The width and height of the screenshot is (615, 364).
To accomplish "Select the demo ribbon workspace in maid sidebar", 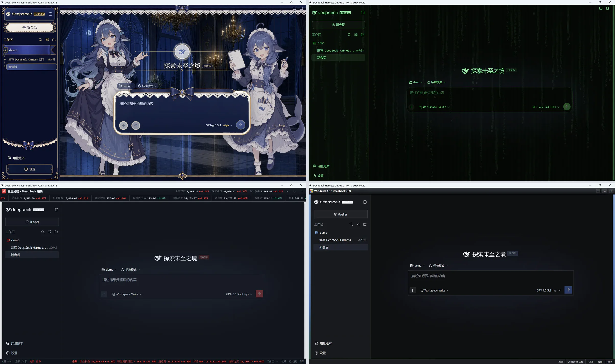I will coord(29,50).
